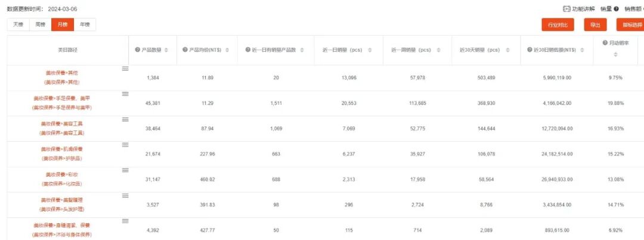Screen dimensions: 644x240
Task: Click 30-day sales cell 503,489
Action: 486,77
